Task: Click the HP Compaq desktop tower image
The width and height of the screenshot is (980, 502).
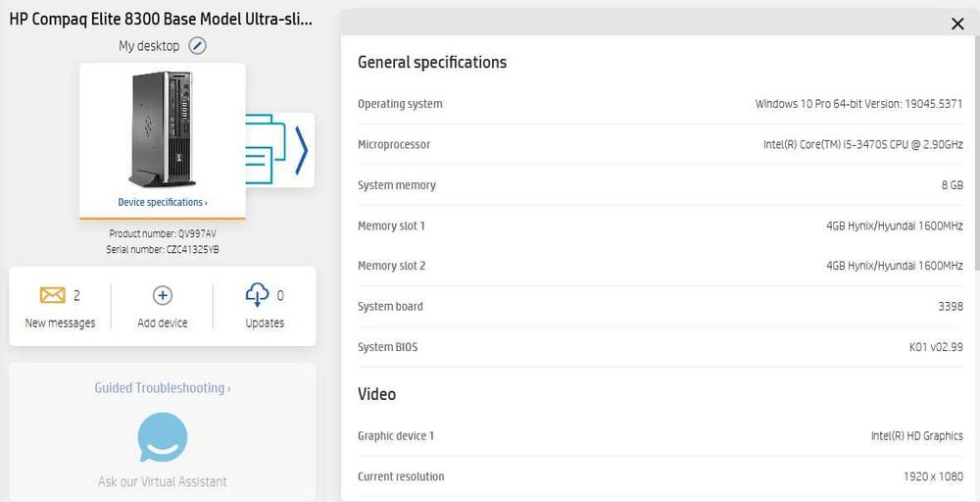Action: (x=163, y=129)
